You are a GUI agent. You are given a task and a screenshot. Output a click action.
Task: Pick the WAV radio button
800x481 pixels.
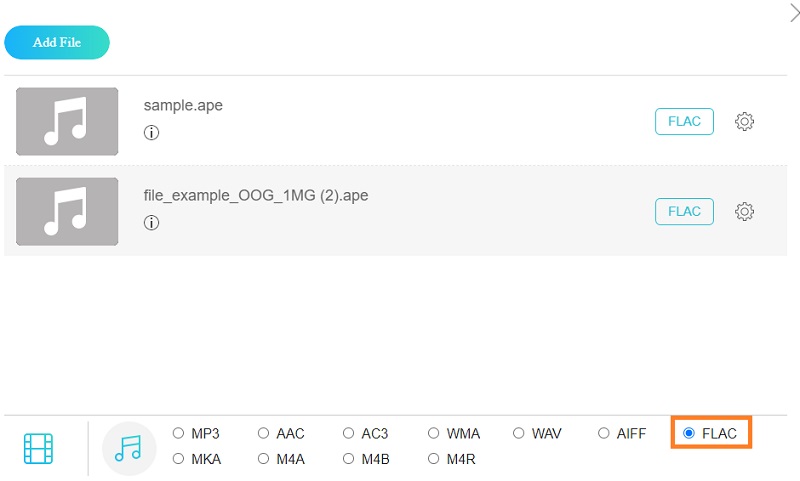pos(519,434)
